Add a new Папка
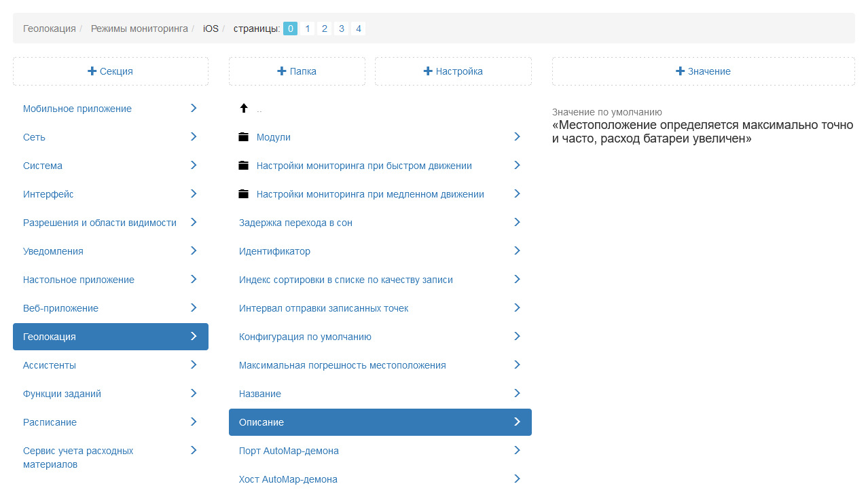Image resolution: width=868 pixels, height=503 pixels. click(297, 71)
